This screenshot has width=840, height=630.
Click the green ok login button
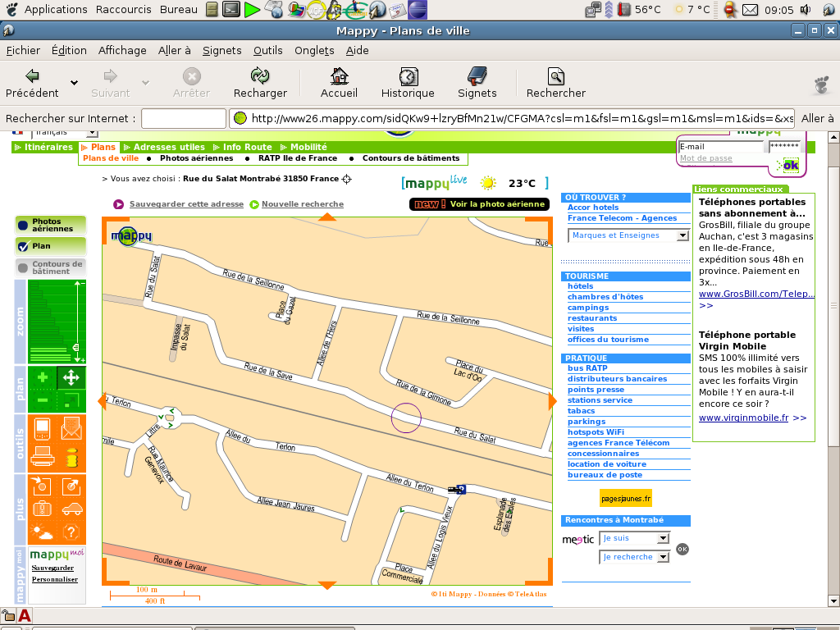click(790, 165)
